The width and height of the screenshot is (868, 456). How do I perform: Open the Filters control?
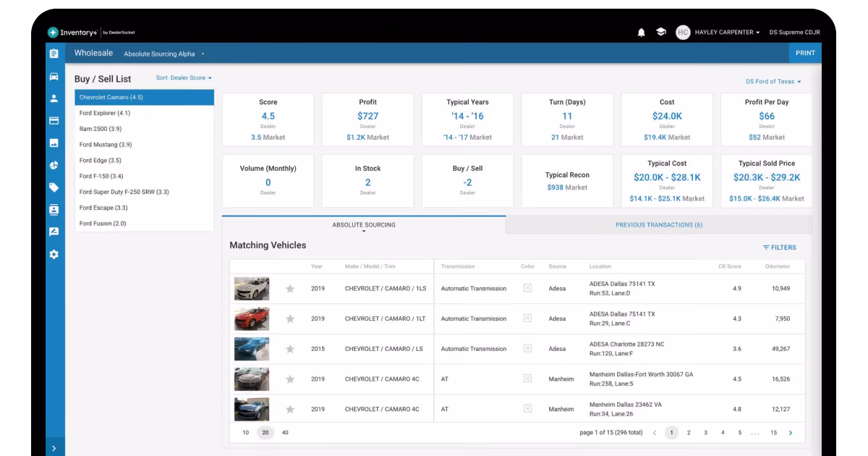[779, 248]
